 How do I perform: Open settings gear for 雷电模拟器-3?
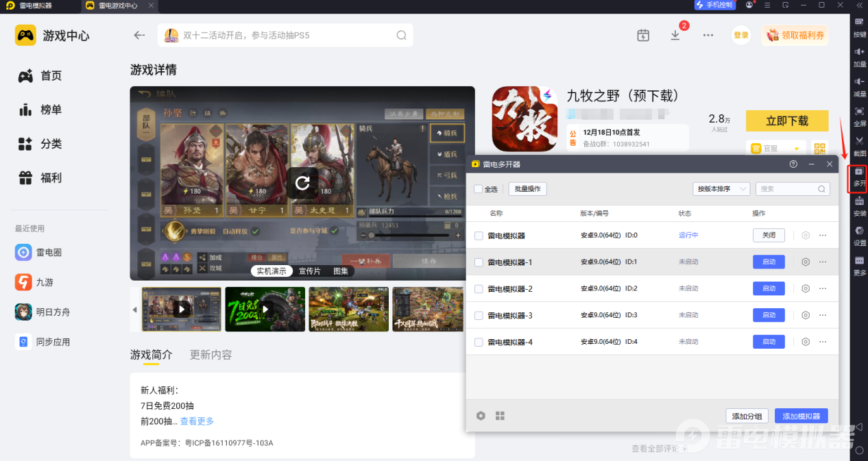[x=806, y=315]
